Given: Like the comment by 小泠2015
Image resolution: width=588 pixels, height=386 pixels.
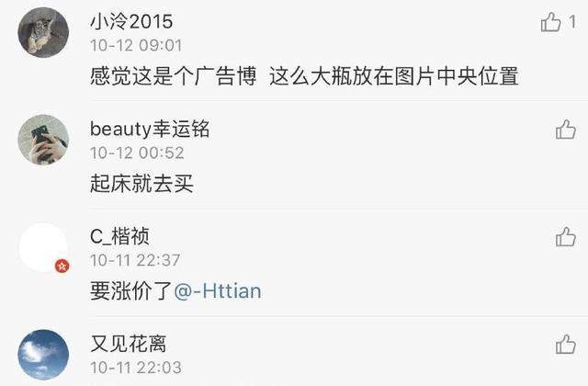Looking at the screenshot, I should pos(550,22).
